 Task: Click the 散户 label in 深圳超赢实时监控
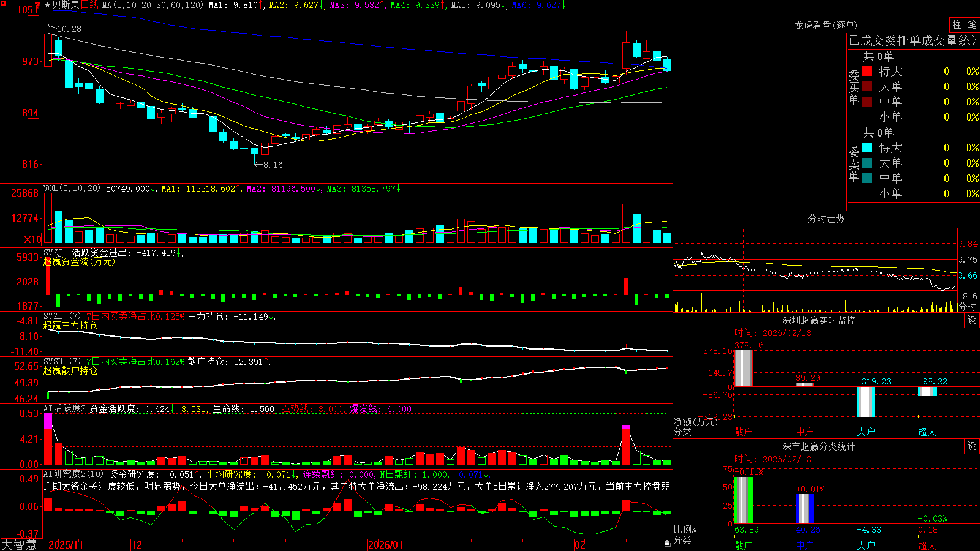[x=744, y=432]
